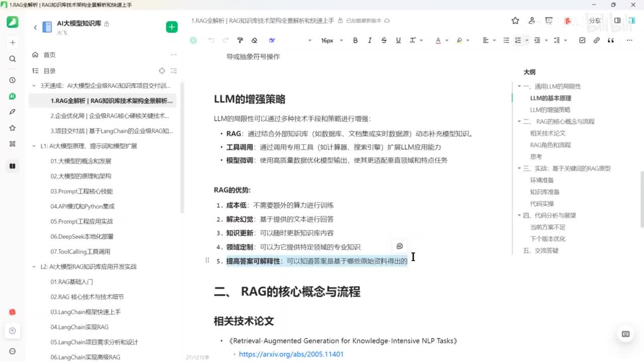This screenshot has height=362, width=644.
Task: Collapse the L2: AI大模型RAG知识库 tree group
Action: click(34, 267)
